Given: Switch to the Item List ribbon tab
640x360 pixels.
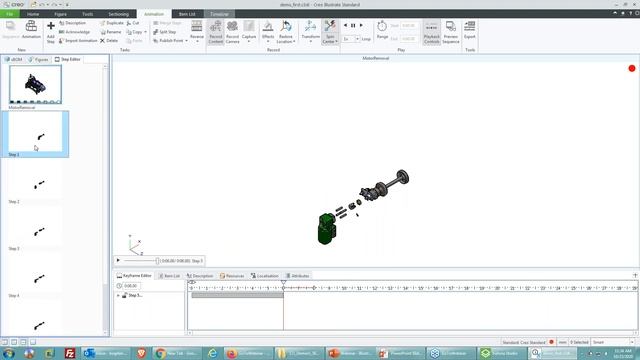Looking at the screenshot, I should (187, 14).
